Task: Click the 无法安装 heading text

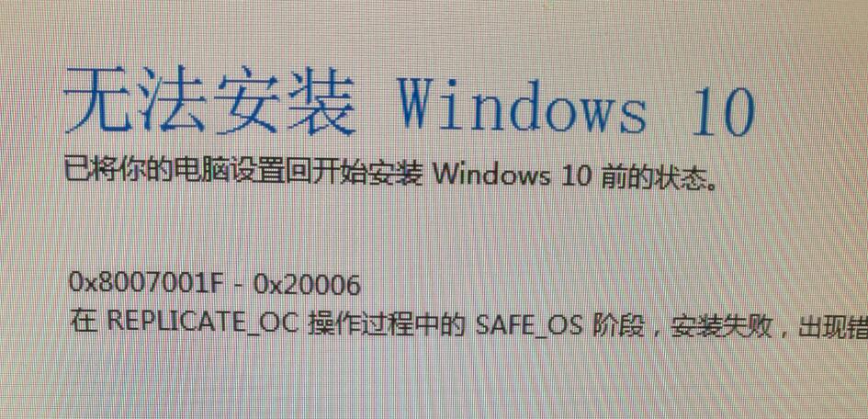Action: tap(211, 102)
